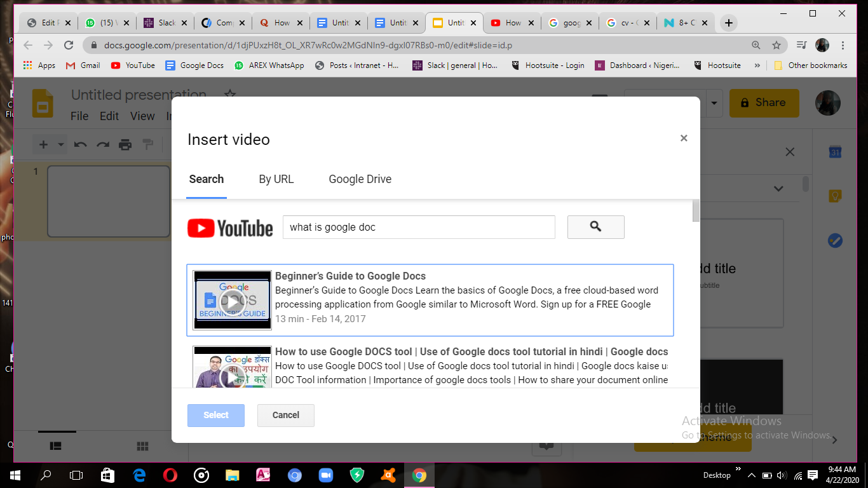Click the print icon in the Slides toolbar
This screenshot has height=488, width=868.
pyautogui.click(x=125, y=145)
